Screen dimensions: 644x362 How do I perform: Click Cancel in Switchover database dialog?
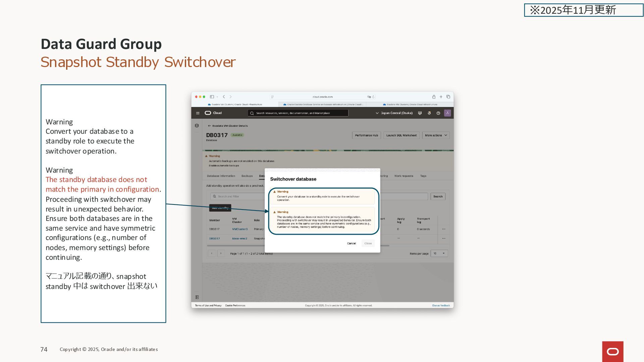[x=351, y=244]
